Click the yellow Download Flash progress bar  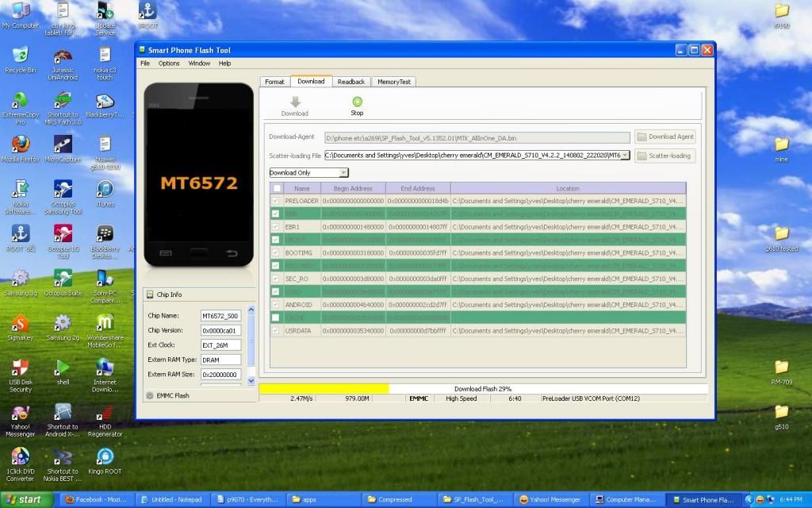[324, 389]
